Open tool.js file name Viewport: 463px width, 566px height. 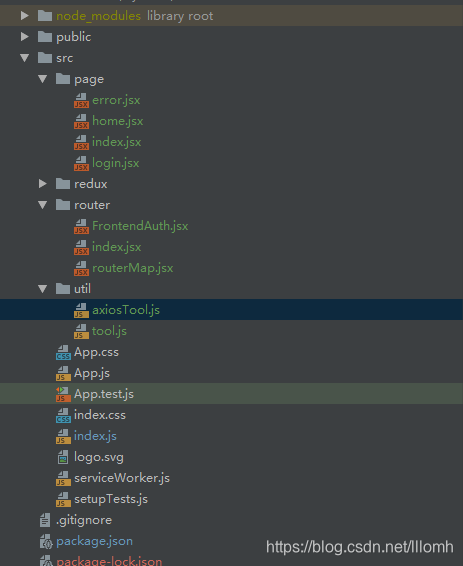click(109, 331)
